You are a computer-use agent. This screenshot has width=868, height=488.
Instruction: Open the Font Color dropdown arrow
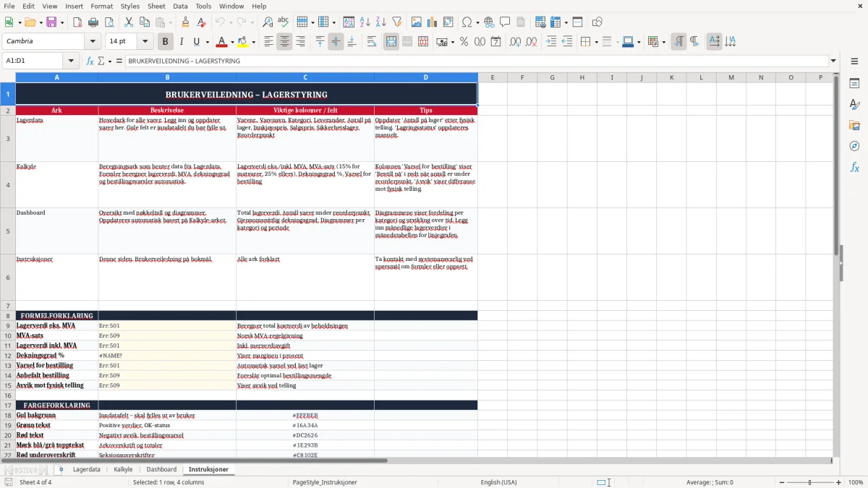click(x=232, y=42)
